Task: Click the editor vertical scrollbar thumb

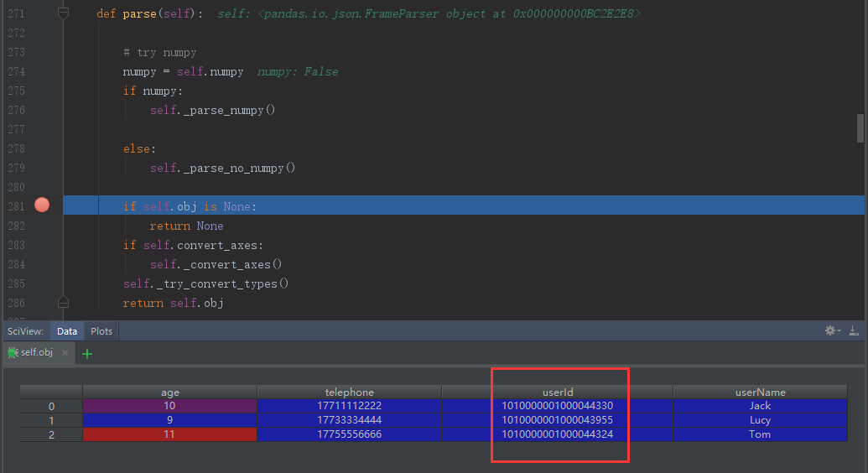Action: [x=860, y=128]
